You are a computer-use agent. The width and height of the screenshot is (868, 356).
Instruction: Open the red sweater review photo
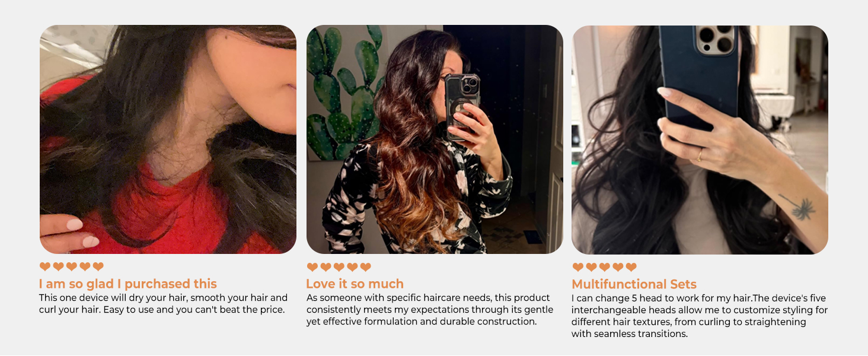tap(168, 139)
